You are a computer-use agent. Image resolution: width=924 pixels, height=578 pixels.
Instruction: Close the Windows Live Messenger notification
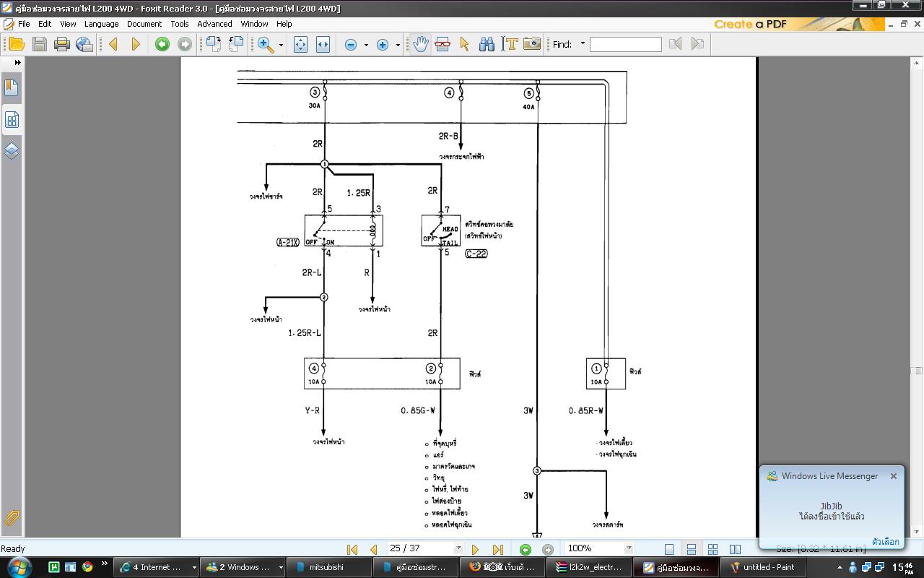click(x=894, y=476)
